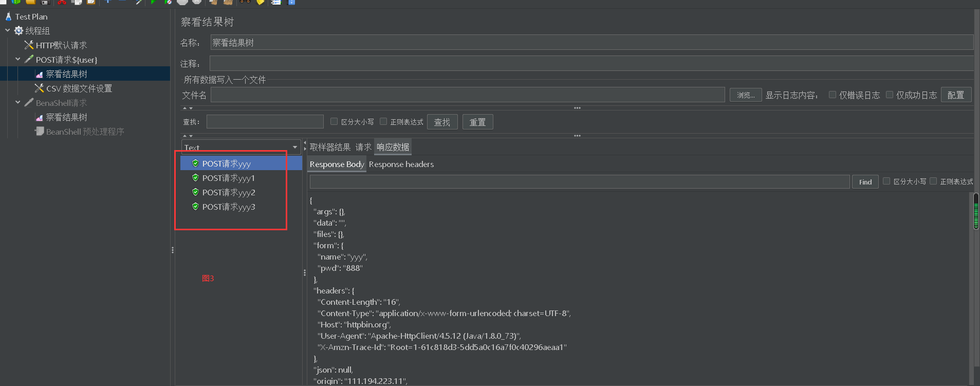Viewport: 980px width, 386px height.
Task: Click the 浏览... button
Action: click(x=746, y=95)
